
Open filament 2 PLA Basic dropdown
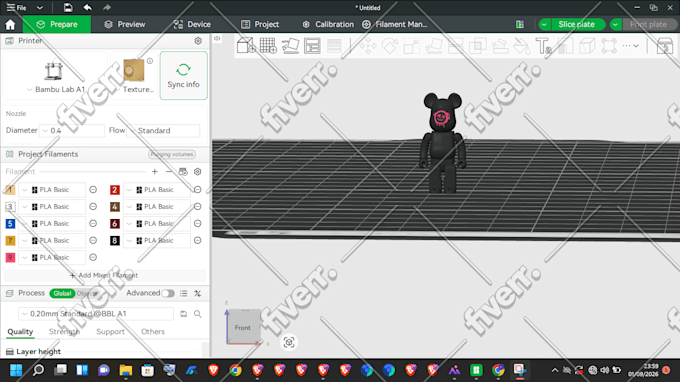[157, 190]
